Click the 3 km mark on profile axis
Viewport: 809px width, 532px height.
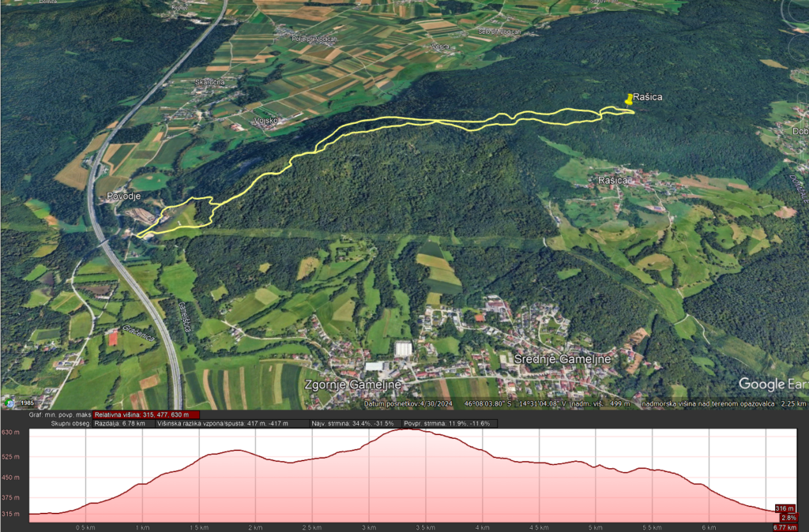pyautogui.click(x=367, y=526)
